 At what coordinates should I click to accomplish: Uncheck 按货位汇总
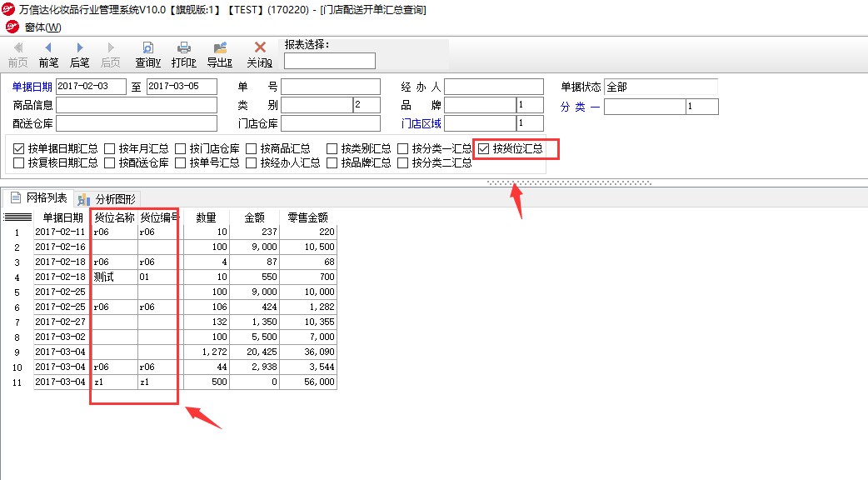[x=484, y=148]
